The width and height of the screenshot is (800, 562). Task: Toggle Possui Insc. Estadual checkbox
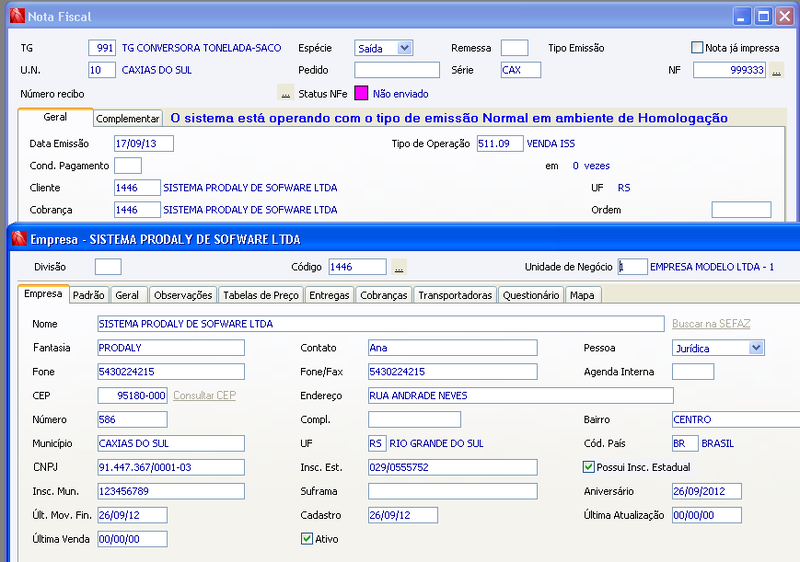pos(589,467)
